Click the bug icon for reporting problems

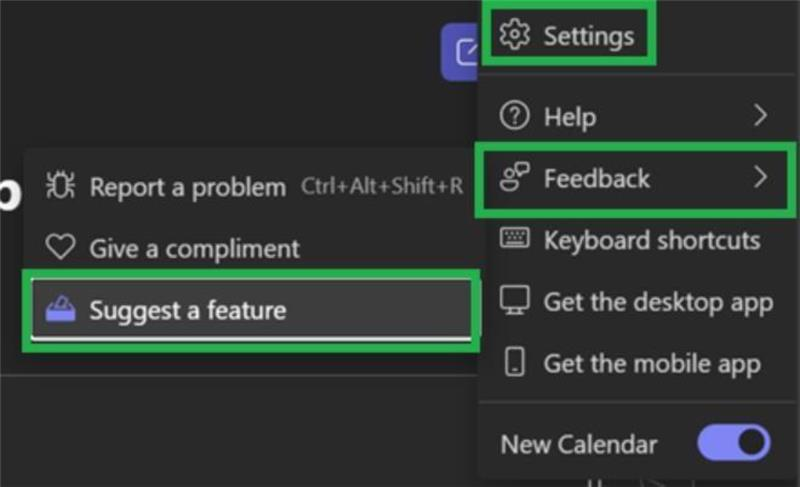click(61, 185)
